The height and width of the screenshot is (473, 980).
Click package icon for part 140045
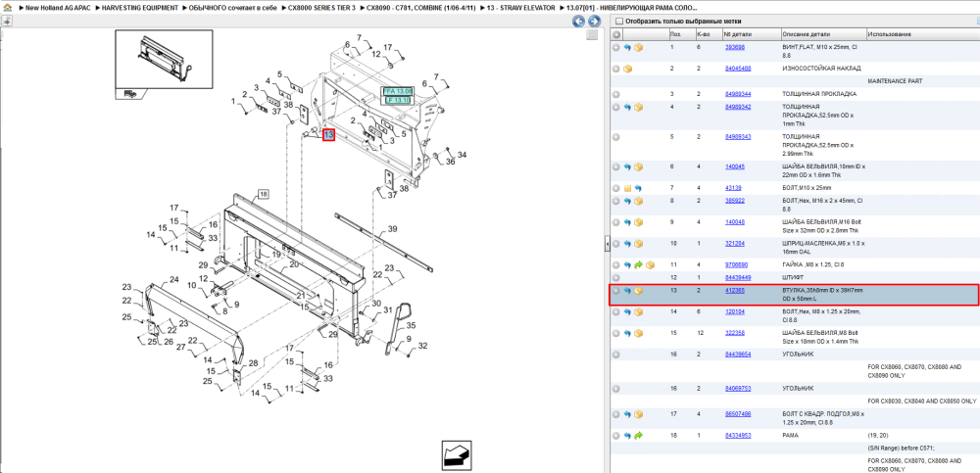click(639, 167)
